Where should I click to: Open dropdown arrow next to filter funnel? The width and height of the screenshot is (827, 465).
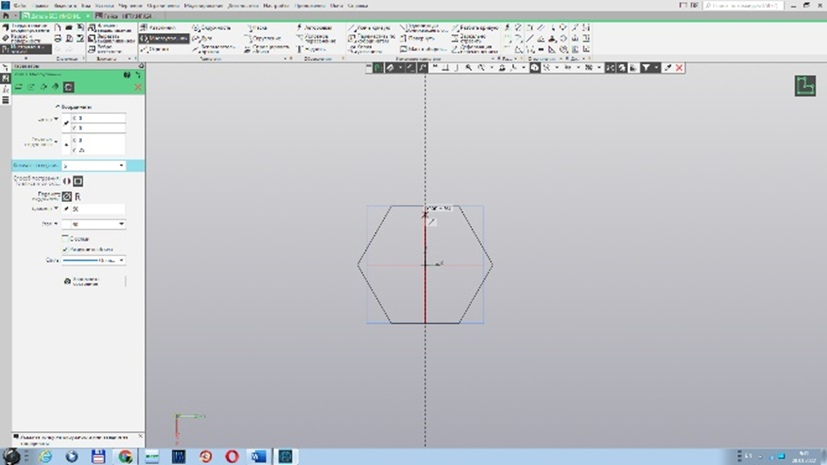point(656,68)
